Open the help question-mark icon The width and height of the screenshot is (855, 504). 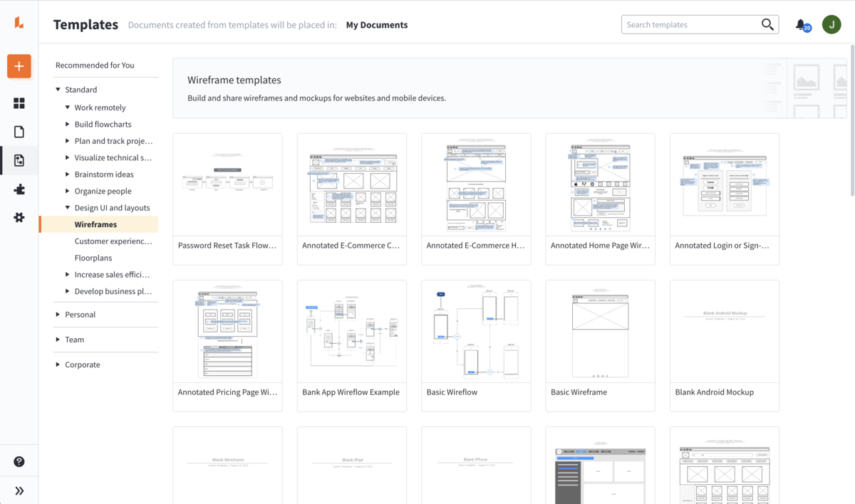[x=19, y=460]
